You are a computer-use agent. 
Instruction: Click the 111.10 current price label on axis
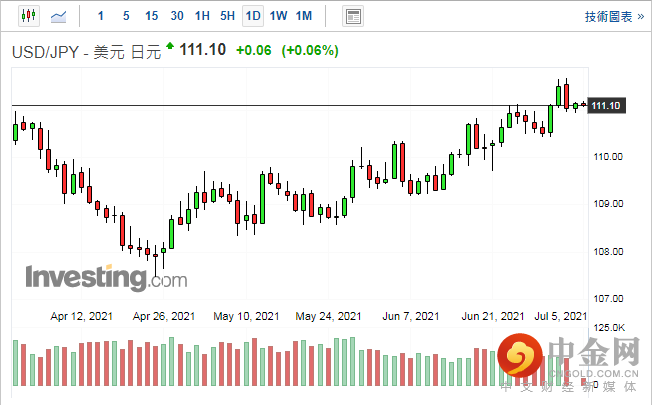(x=606, y=106)
